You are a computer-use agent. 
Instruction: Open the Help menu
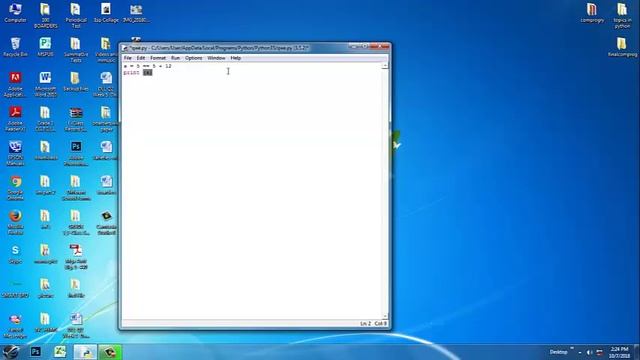click(236, 58)
